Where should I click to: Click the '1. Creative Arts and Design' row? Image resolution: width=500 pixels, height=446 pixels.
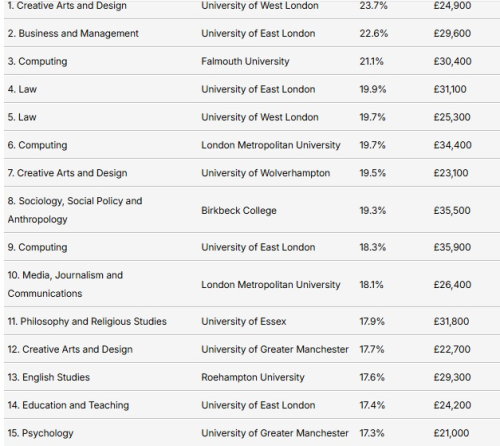click(x=252, y=7)
